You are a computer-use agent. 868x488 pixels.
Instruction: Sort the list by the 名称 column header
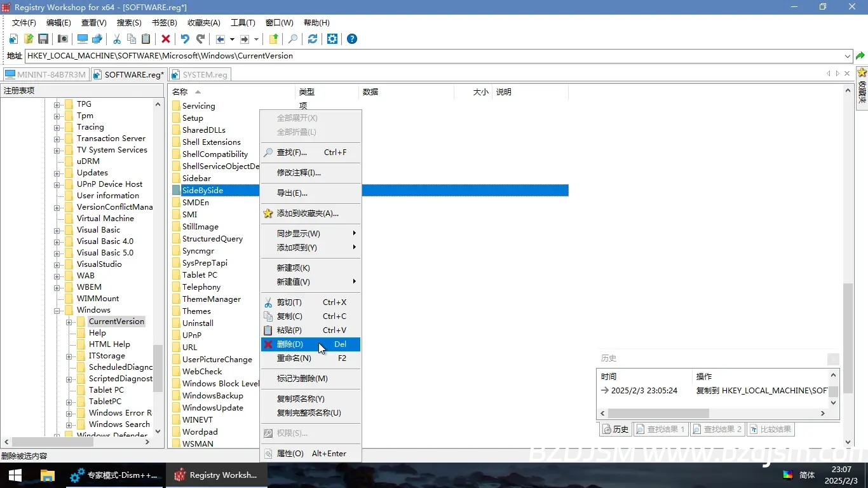click(231, 92)
